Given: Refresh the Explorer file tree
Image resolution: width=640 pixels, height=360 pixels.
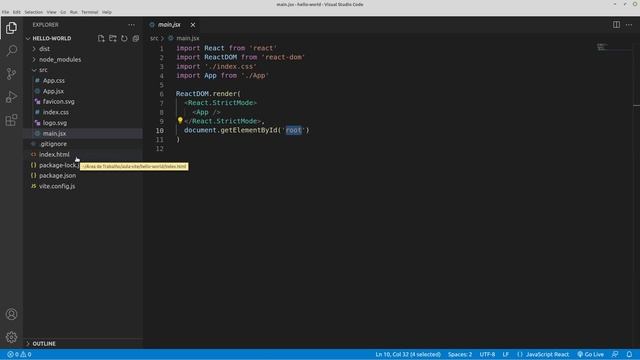Looking at the screenshot, I should (124, 38).
